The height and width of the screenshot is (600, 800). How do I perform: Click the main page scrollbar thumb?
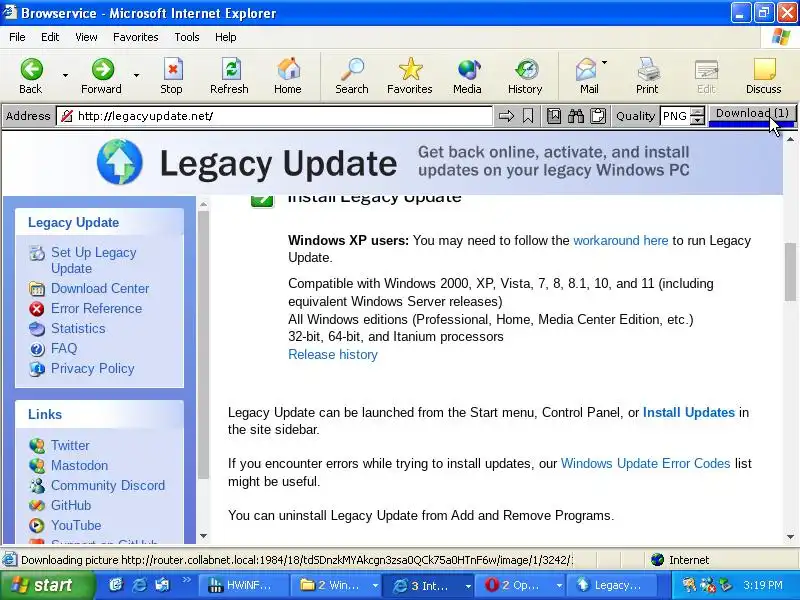point(790,272)
